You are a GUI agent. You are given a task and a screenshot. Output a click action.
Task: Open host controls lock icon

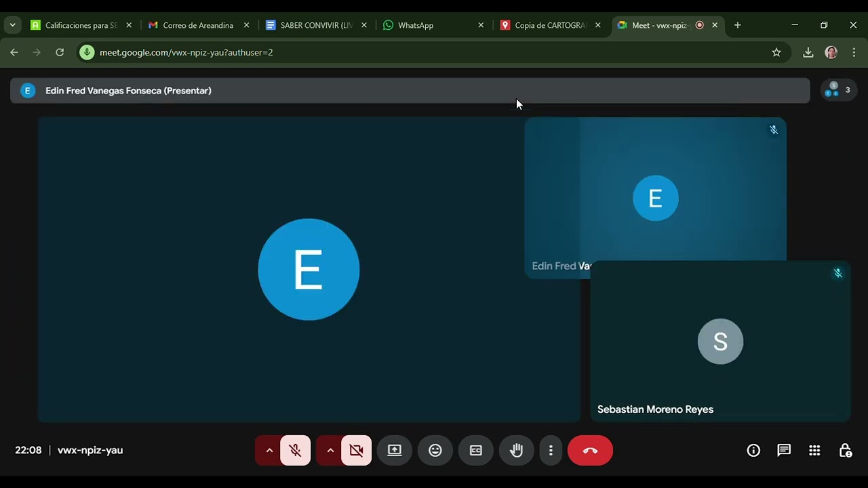click(845, 450)
